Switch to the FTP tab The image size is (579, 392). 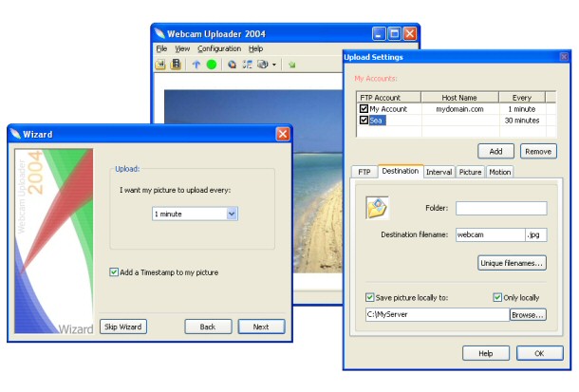tap(364, 172)
